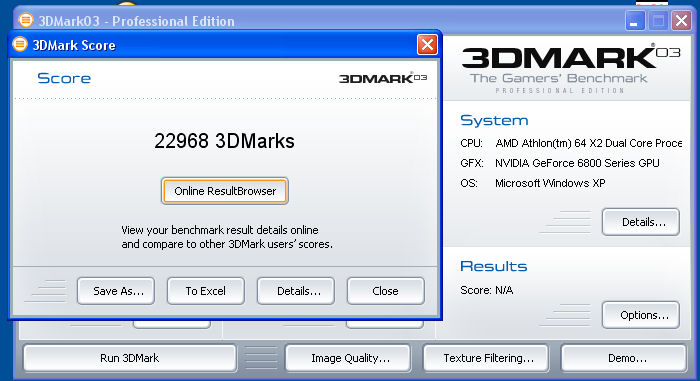
Task: Click the '3DMark03 - Professional Edition' title text
Action: tap(136, 21)
